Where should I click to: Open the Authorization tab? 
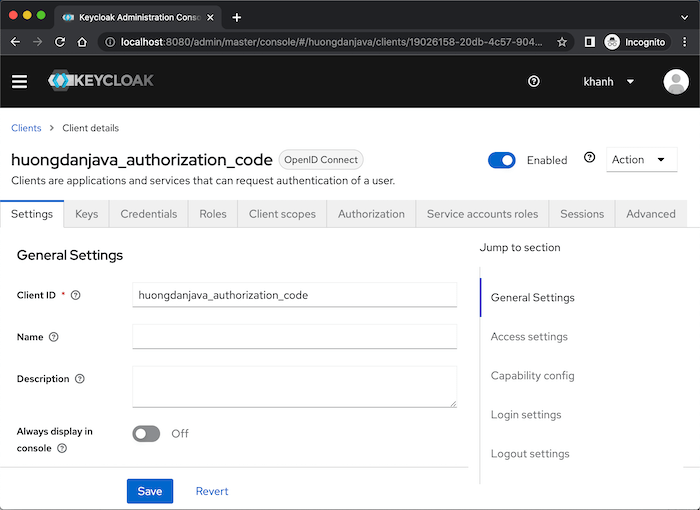pyautogui.click(x=371, y=214)
